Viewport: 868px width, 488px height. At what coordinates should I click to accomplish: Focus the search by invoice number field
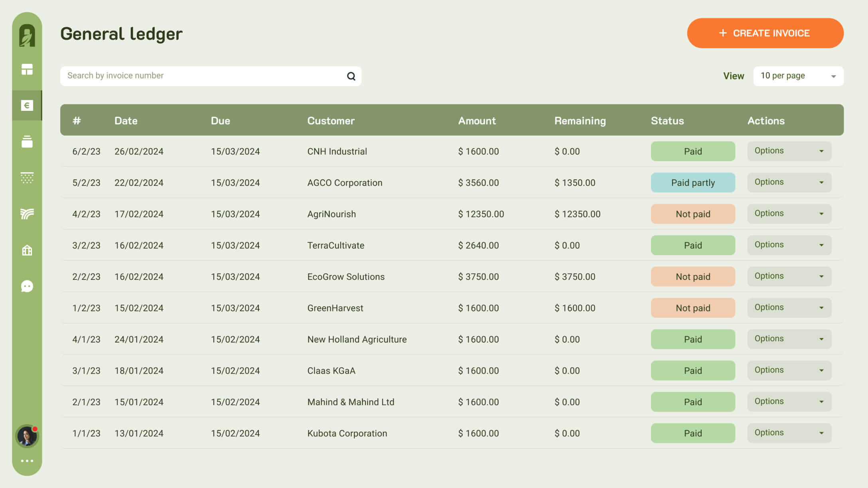coord(203,76)
